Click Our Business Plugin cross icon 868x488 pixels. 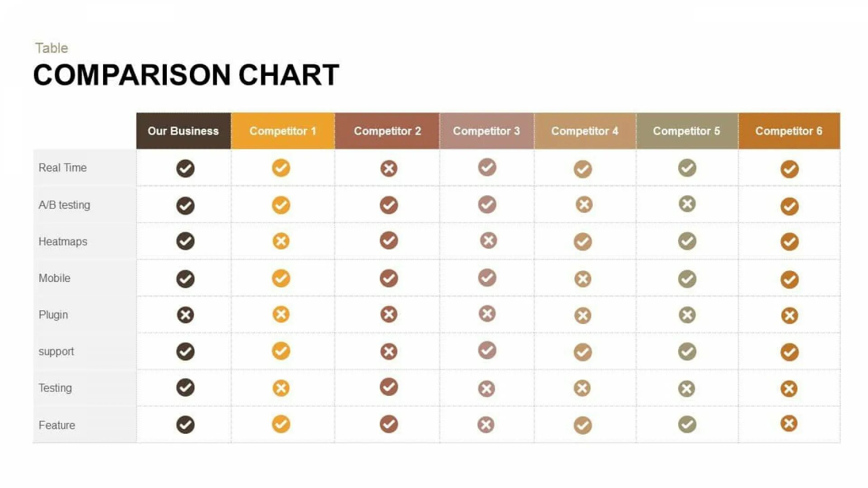coord(185,315)
